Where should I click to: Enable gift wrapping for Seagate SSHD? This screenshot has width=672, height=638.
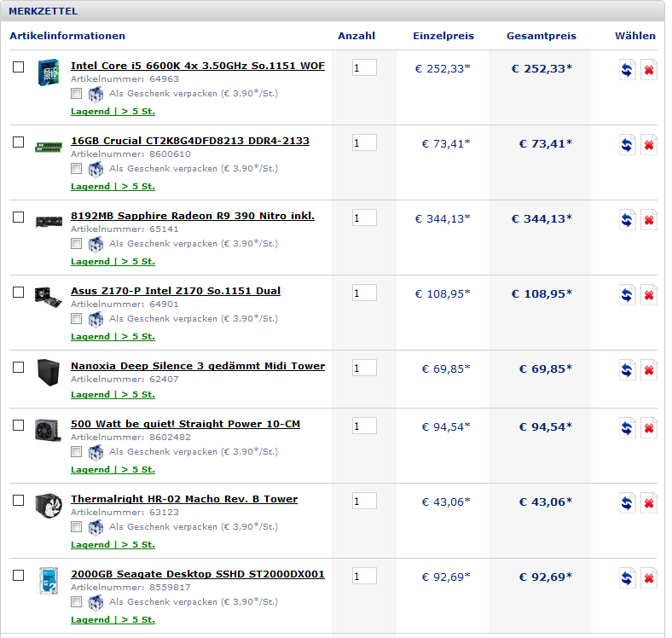point(76,601)
